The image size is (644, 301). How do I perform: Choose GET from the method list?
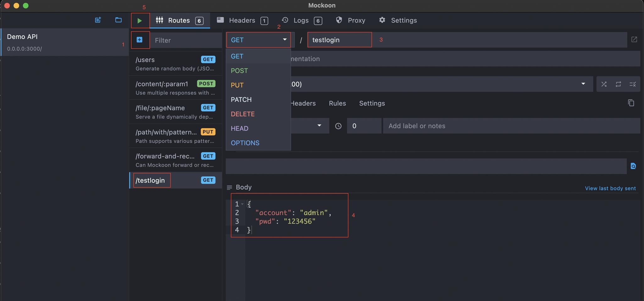(258, 56)
